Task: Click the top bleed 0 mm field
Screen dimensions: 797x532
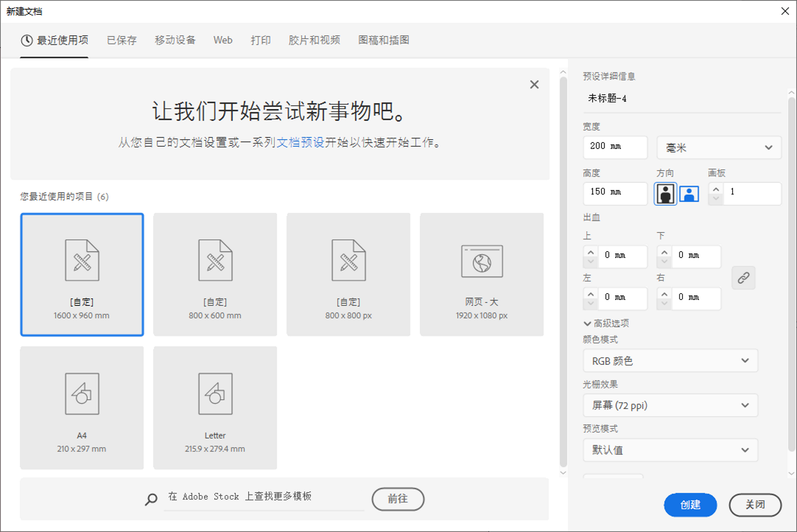Action: 622,257
